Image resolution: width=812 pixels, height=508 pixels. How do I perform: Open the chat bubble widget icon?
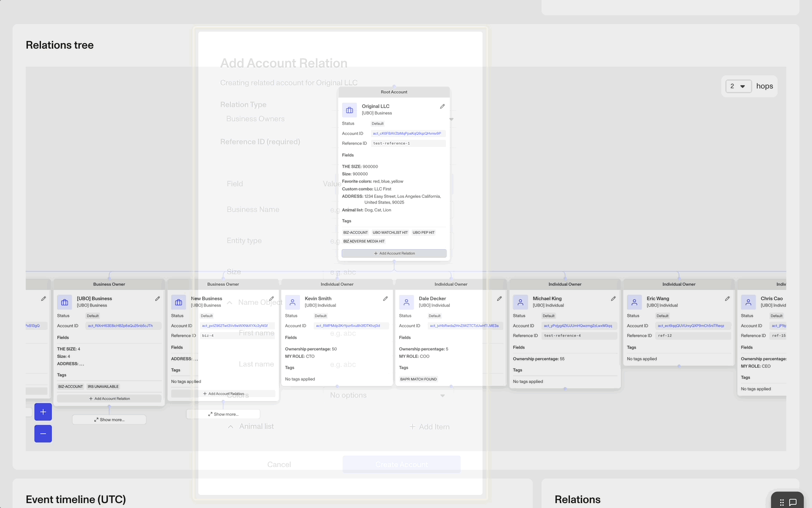[793, 502]
